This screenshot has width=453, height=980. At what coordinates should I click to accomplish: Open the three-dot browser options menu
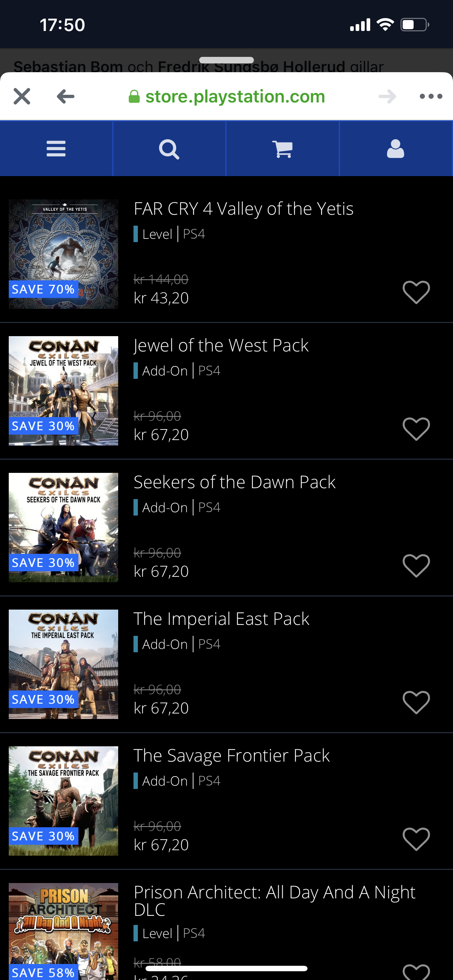pyautogui.click(x=430, y=96)
